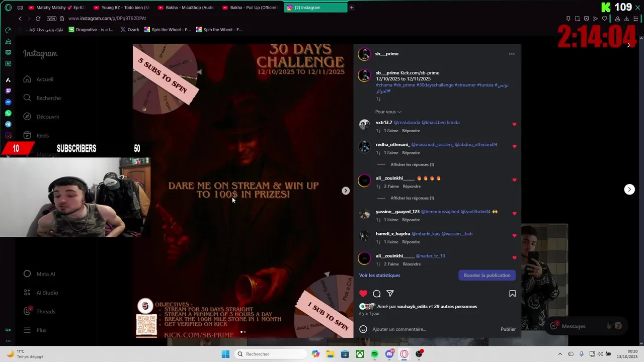
Task: Open the emoji picker in comment box
Action: pyautogui.click(x=363, y=329)
